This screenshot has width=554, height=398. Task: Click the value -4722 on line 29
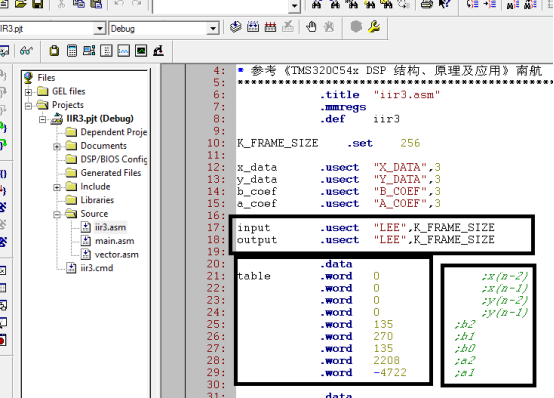point(390,372)
